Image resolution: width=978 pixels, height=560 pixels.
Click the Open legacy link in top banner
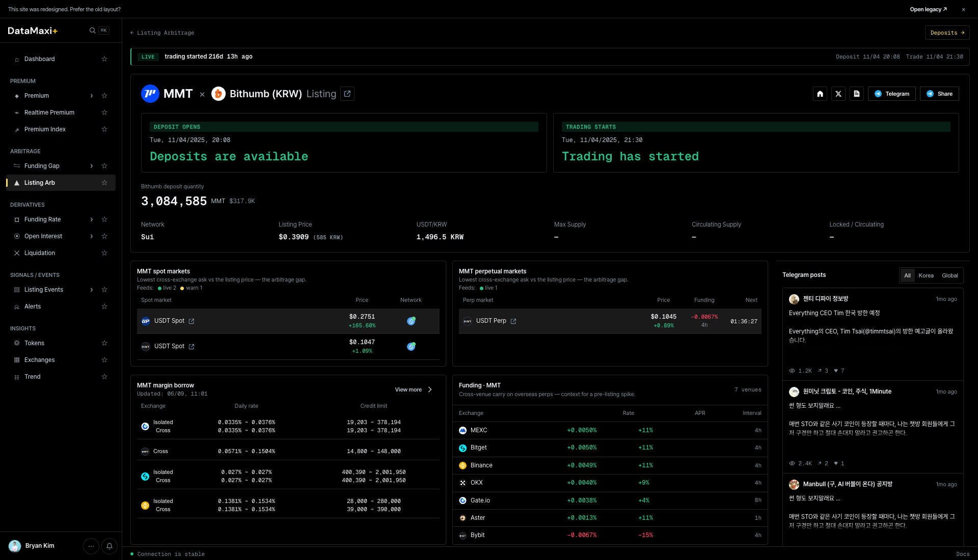tap(929, 9)
